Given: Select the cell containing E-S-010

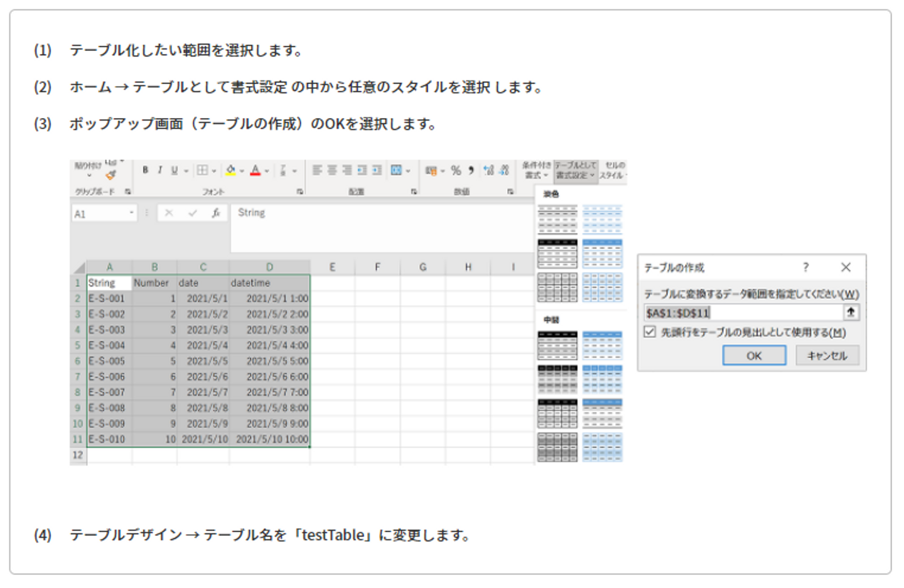Looking at the screenshot, I should pyautogui.click(x=109, y=439).
